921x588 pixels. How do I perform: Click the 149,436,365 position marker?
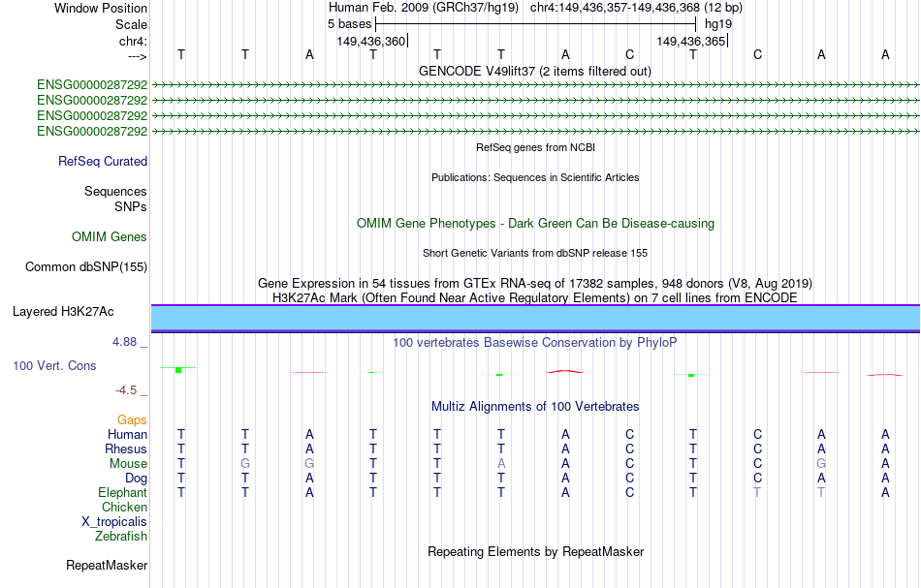(691, 41)
